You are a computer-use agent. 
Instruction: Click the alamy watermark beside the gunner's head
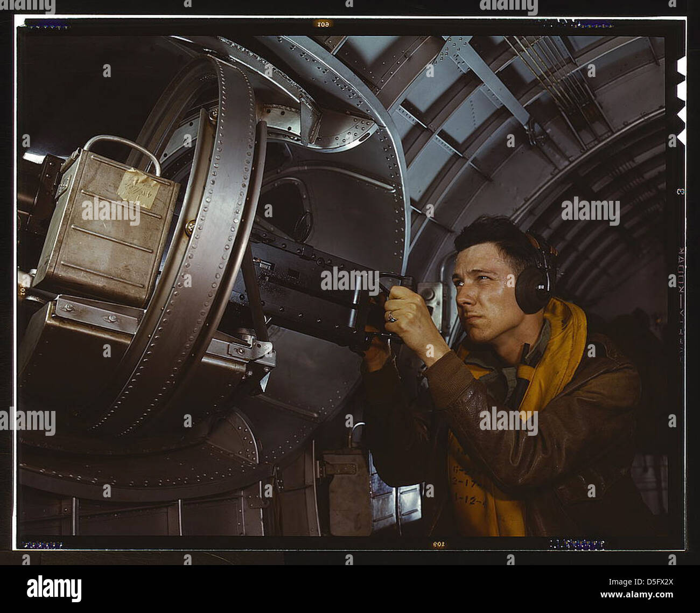590,212
